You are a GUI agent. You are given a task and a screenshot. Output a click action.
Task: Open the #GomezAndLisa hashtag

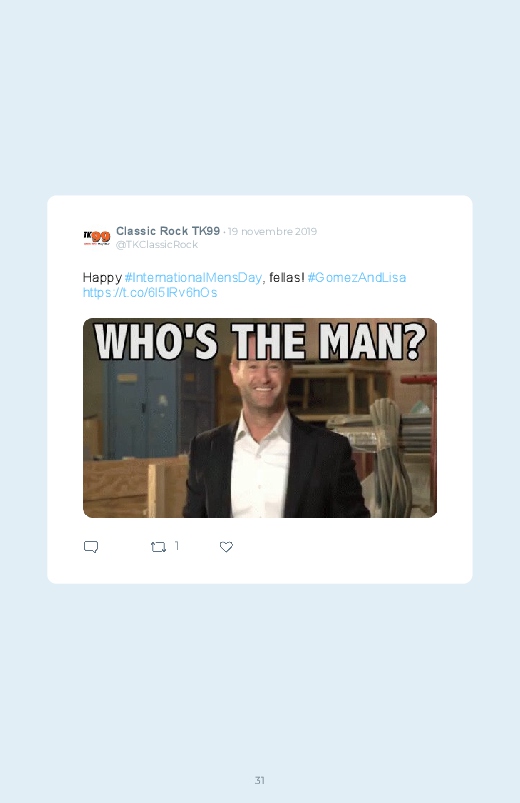point(357,278)
